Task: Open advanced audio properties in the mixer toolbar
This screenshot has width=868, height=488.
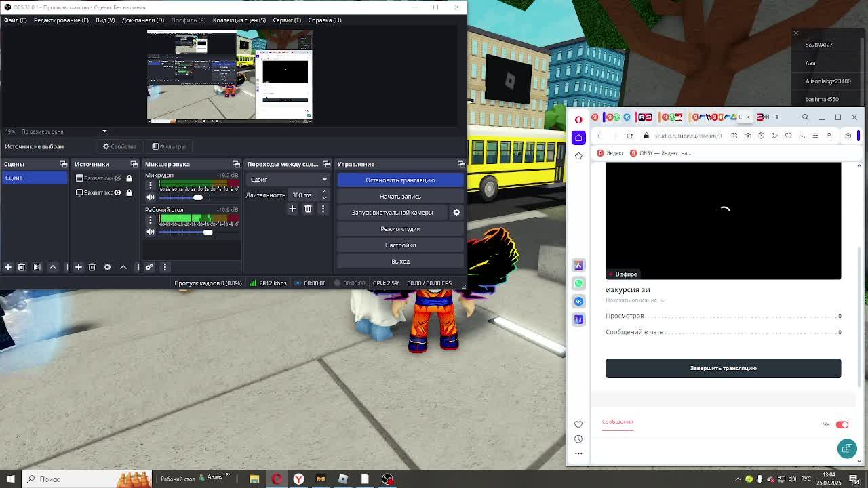Action: click(149, 267)
